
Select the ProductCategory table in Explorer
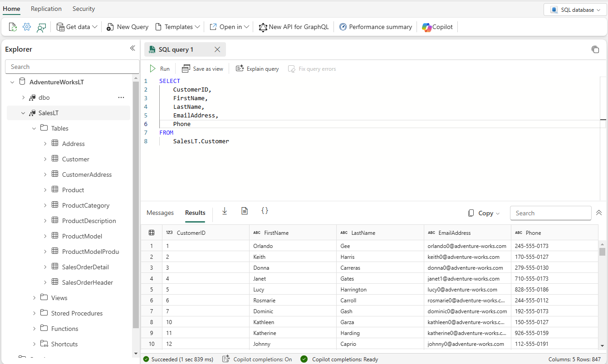coord(86,205)
